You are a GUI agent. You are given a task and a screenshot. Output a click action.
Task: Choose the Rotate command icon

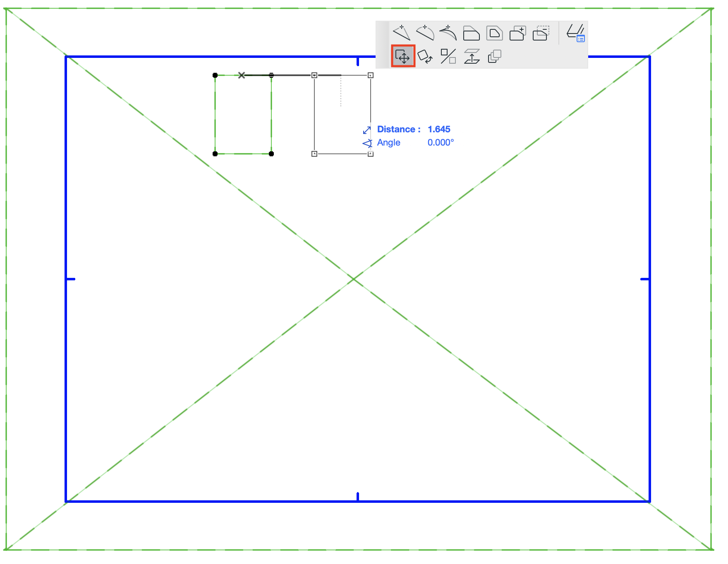tap(425, 56)
